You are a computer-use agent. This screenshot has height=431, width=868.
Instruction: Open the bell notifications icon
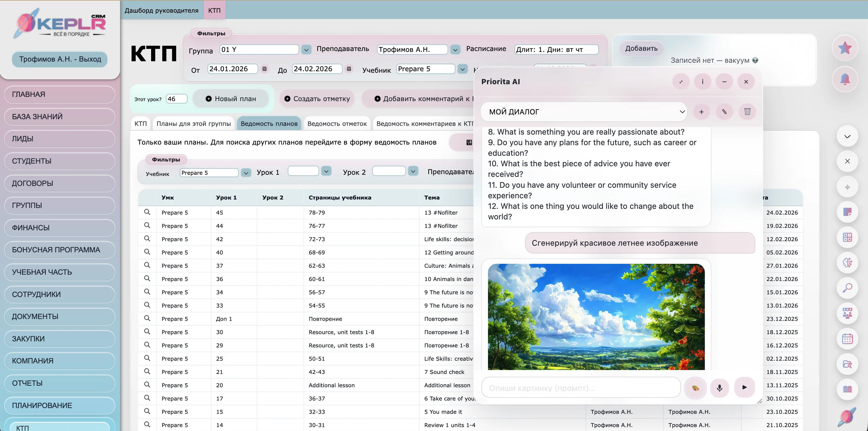[x=845, y=80]
